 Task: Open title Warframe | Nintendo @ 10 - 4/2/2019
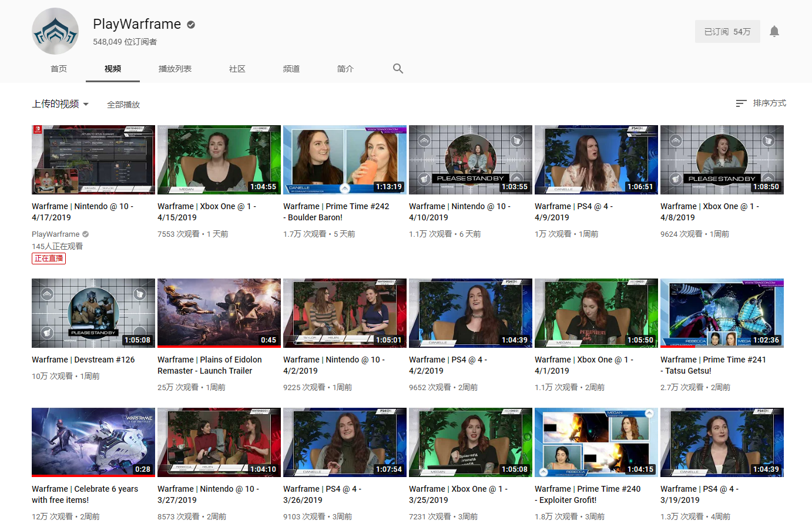pos(334,365)
